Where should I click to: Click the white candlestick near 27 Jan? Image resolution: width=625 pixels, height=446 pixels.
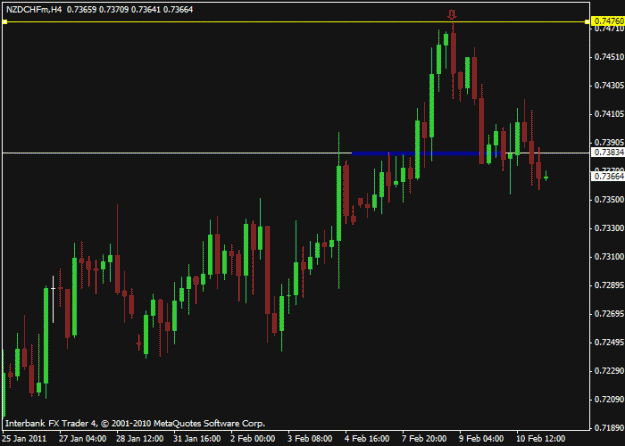53,299
